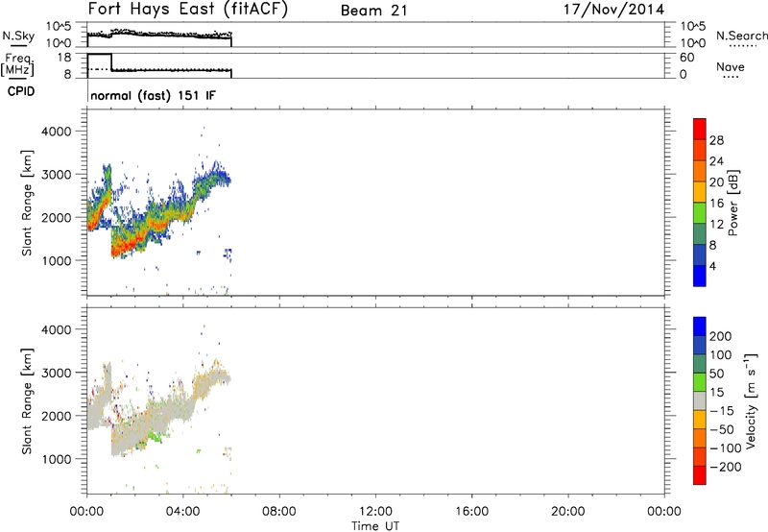Click the '-200' label on velocity color bar
768x532 pixels.
click(x=726, y=467)
